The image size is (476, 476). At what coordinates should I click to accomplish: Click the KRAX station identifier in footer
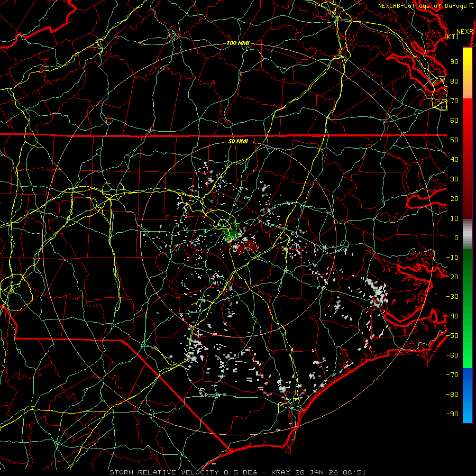click(281, 472)
